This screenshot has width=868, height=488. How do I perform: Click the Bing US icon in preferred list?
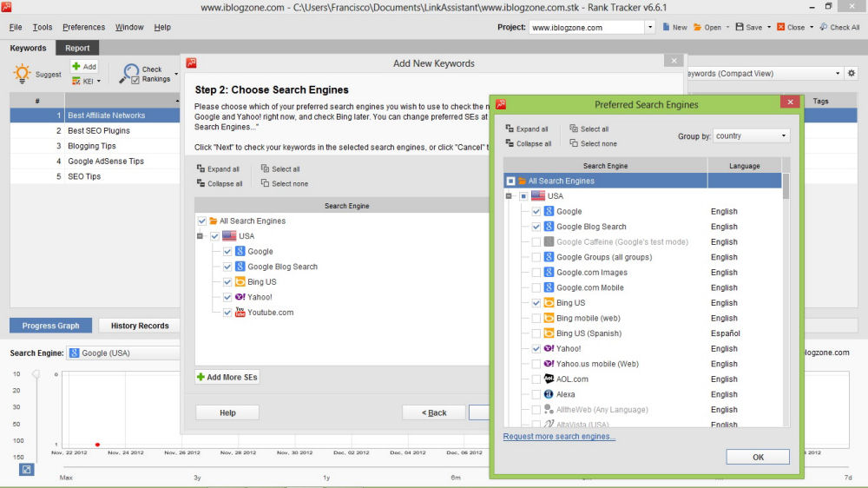pyautogui.click(x=549, y=302)
